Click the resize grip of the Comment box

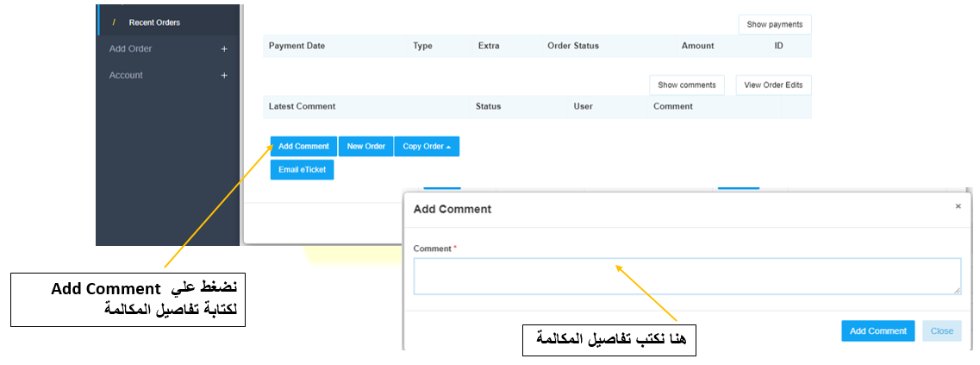pos(957,291)
